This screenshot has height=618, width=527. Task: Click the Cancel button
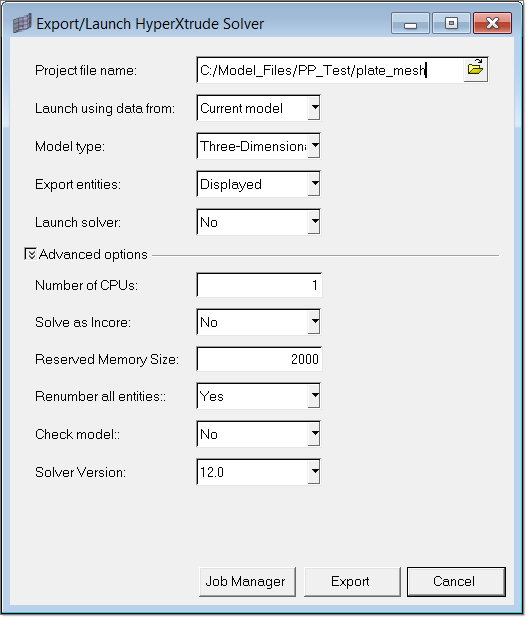[x=456, y=582]
